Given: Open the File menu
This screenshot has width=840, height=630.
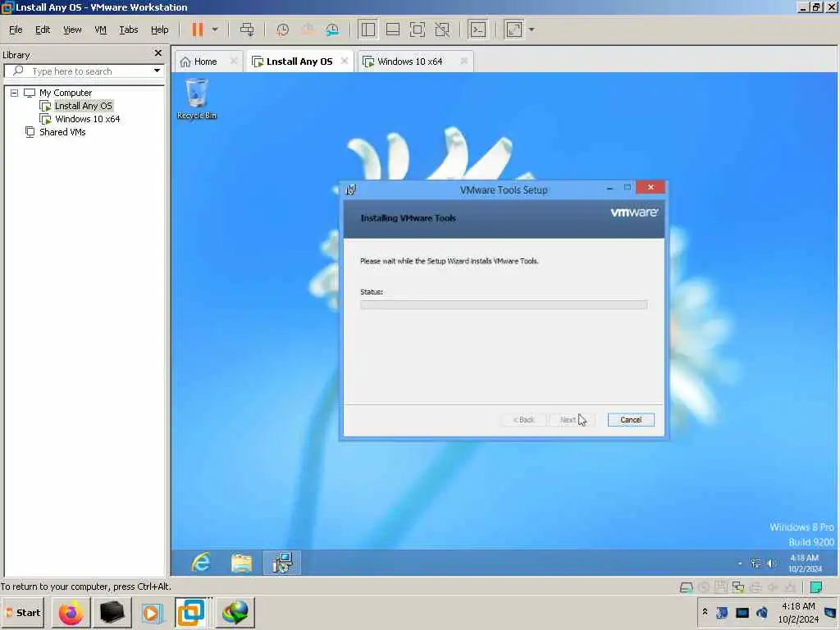Looking at the screenshot, I should pos(16,30).
